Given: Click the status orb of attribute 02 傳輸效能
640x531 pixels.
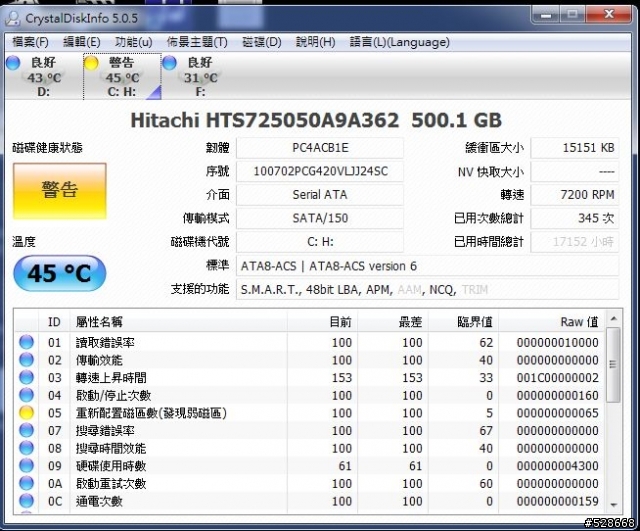Looking at the screenshot, I should 27,360.
